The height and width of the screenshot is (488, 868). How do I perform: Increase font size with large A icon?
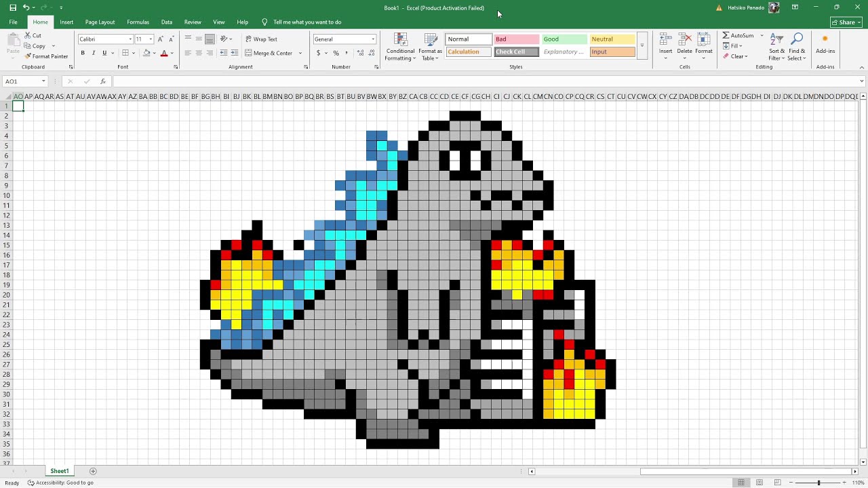[161, 39]
